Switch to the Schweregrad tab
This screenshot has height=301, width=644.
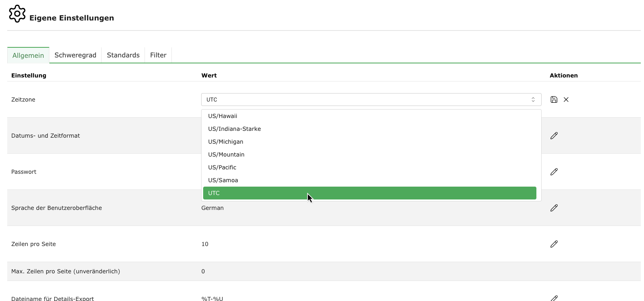pyautogui.click(x=75, y=55)
